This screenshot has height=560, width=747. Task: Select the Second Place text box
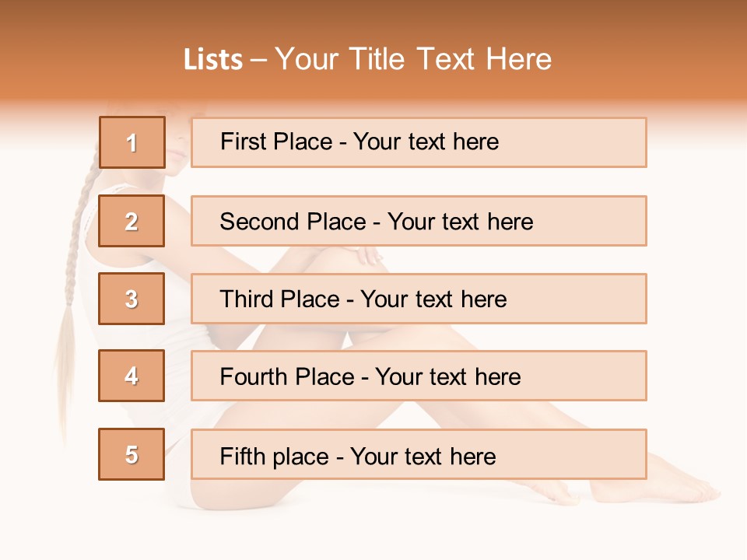click(x=419, y=221)
